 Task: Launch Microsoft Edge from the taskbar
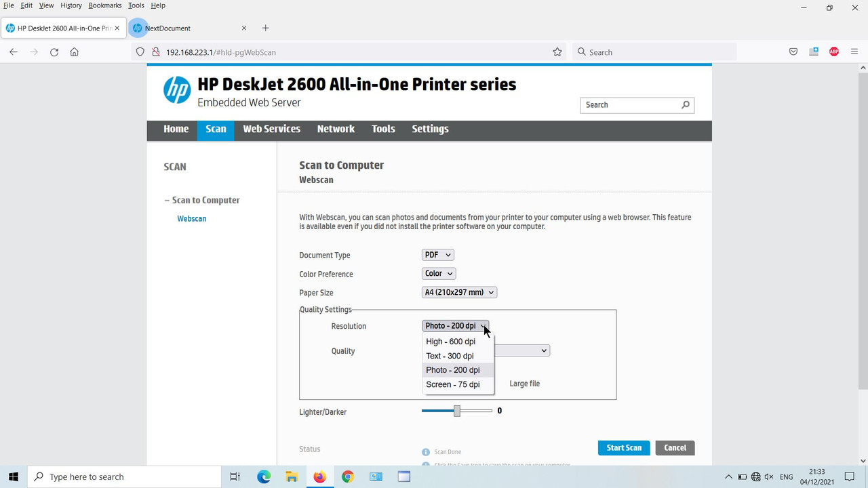[x=264, y=476]
